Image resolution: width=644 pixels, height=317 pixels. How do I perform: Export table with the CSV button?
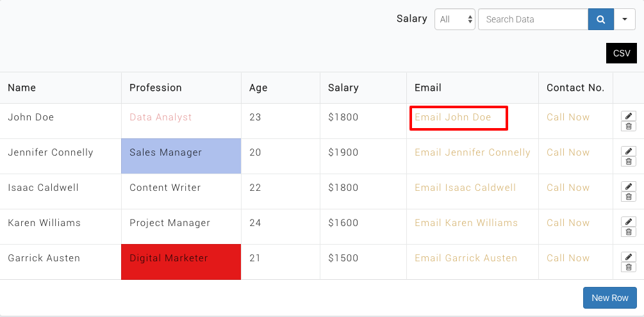[x=621, y=53]
